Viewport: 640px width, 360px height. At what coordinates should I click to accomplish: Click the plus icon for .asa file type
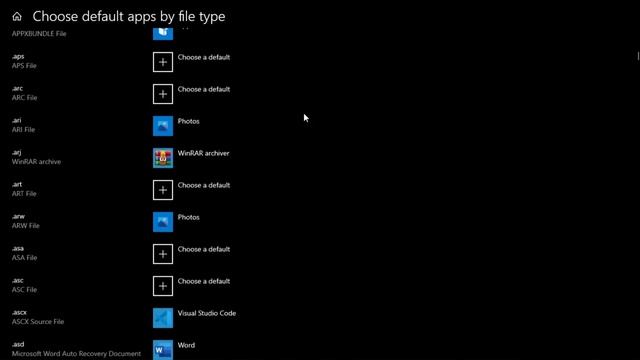163,254
